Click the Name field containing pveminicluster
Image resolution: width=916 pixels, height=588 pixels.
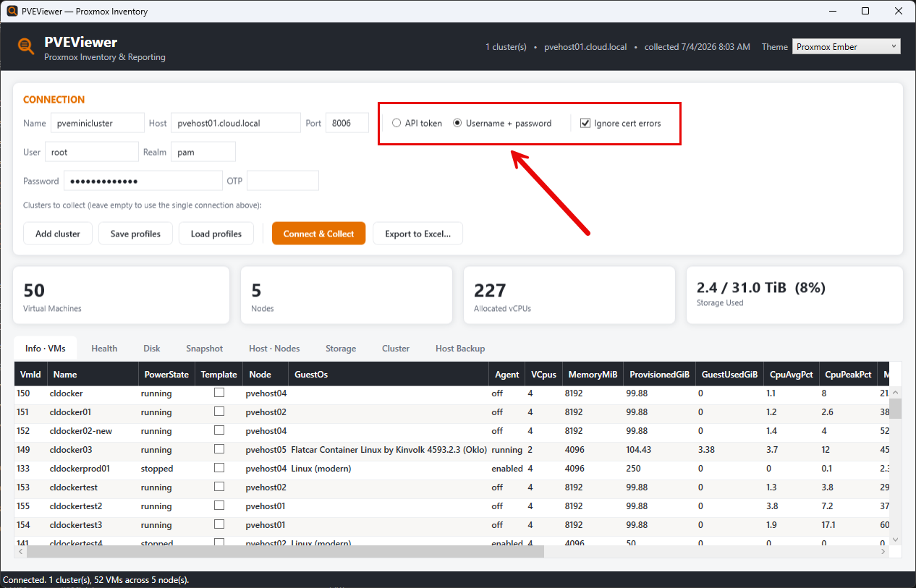point(97,123)
